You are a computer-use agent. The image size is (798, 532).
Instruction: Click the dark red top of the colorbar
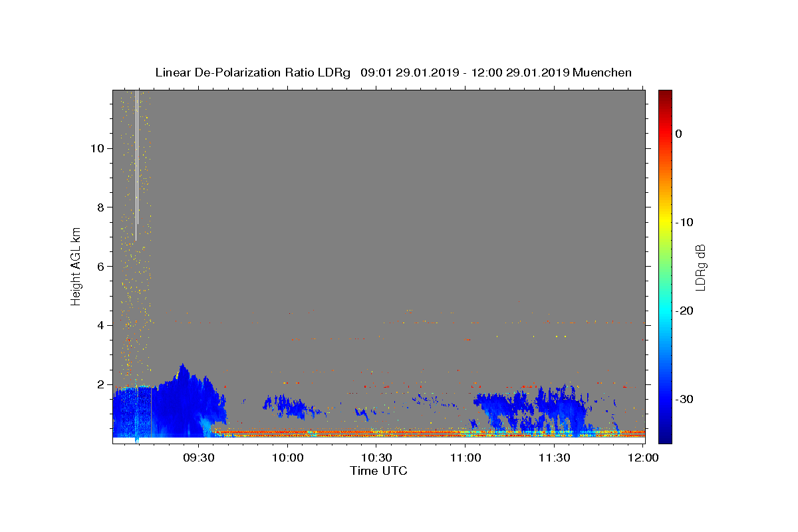click(x=664, y=95)
